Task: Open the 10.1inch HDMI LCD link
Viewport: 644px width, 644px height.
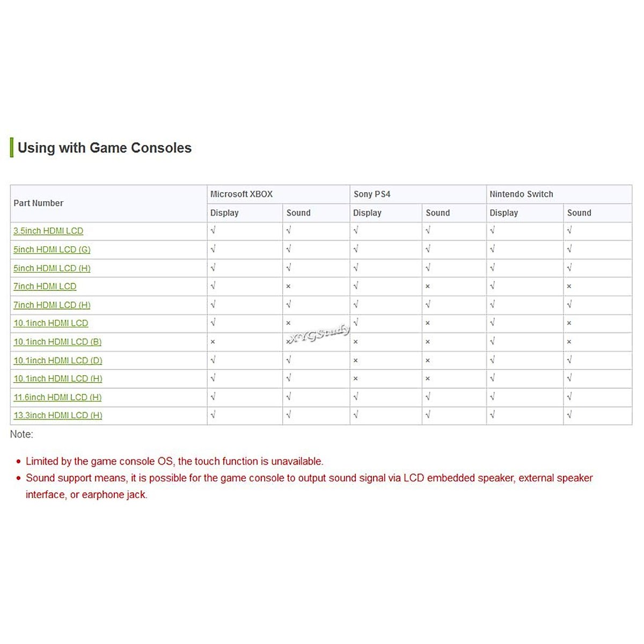Action: [x=51, y=323]
